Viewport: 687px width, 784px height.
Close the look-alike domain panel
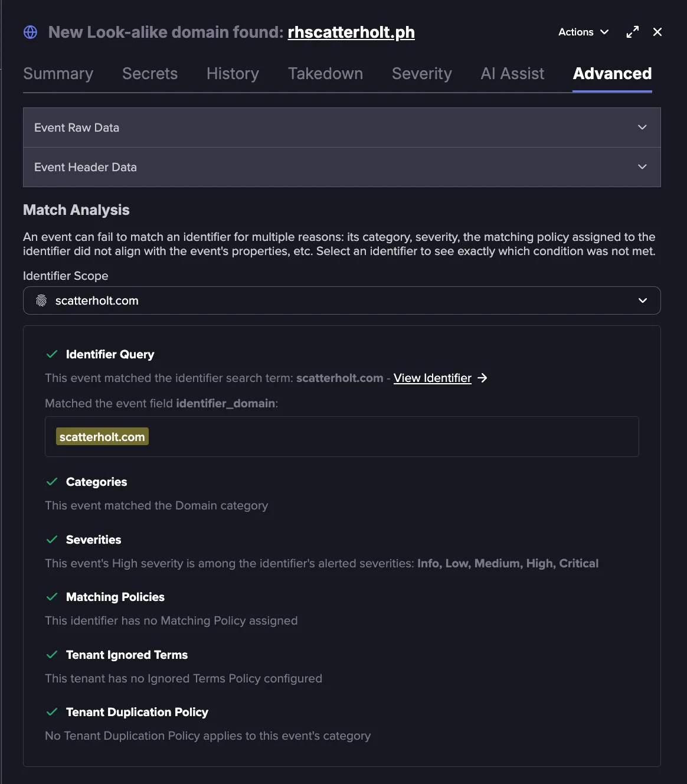click(657, 32)
